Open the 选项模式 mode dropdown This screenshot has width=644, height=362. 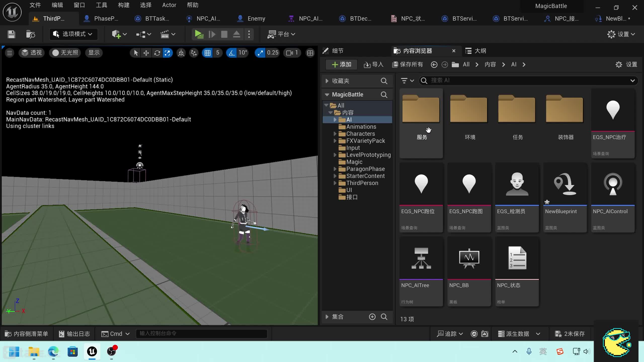coord(73,34)
